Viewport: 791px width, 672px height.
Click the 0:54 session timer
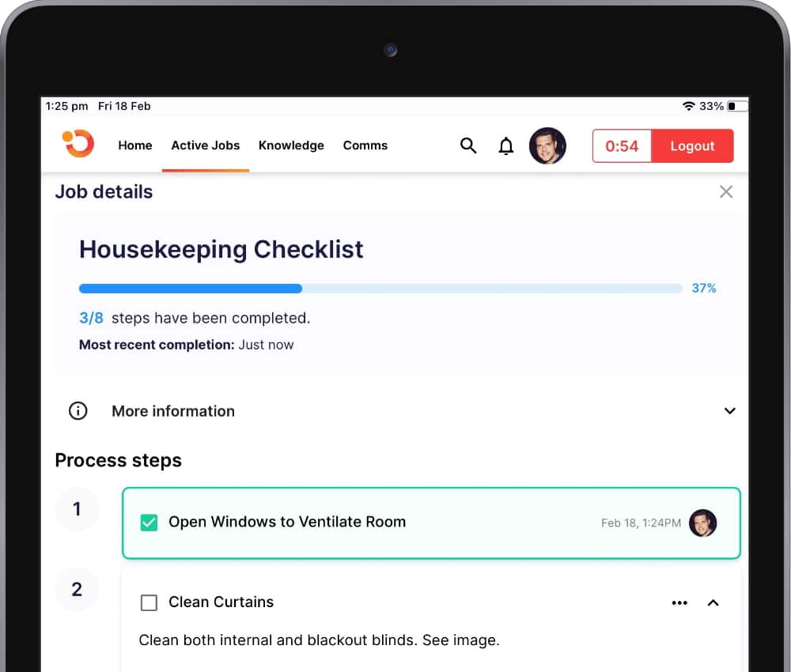tap(622, 146)
